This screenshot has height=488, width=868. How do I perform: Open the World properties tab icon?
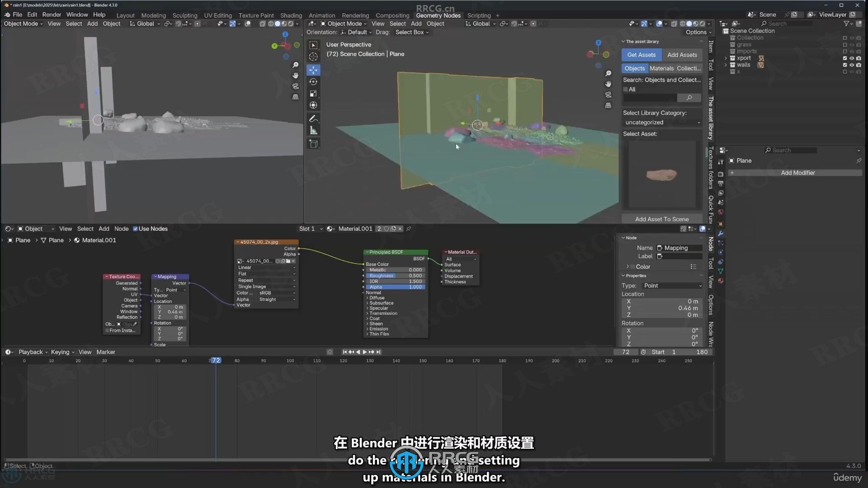pos(721,212)
